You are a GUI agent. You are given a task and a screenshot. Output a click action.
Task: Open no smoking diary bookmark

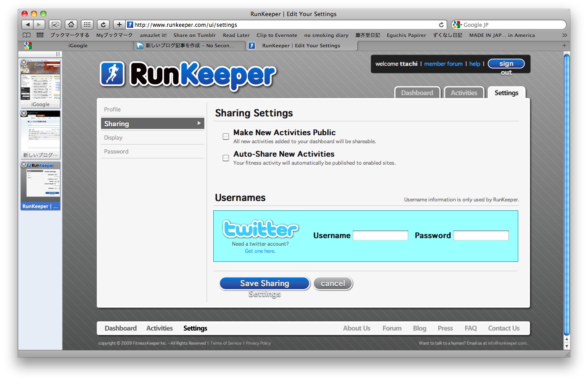(x=326, y=35)
